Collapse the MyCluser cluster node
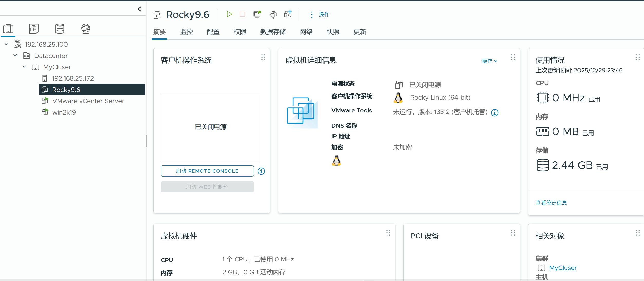 coord(24,67)
